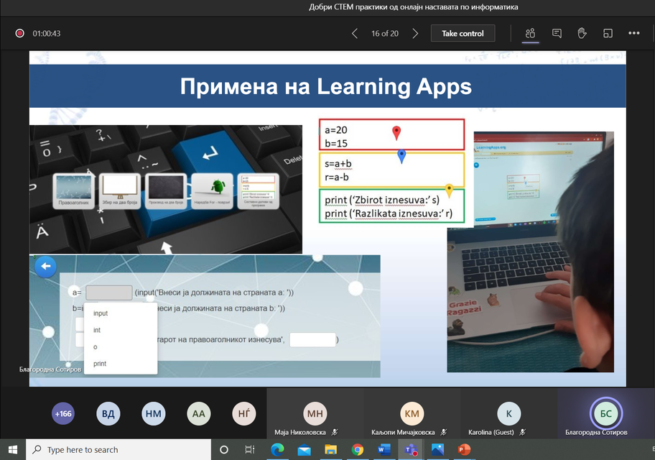Viewport: 655px width, 460px height.
Task: Switch to Word in the taskbar
Action: coord(384,450)
